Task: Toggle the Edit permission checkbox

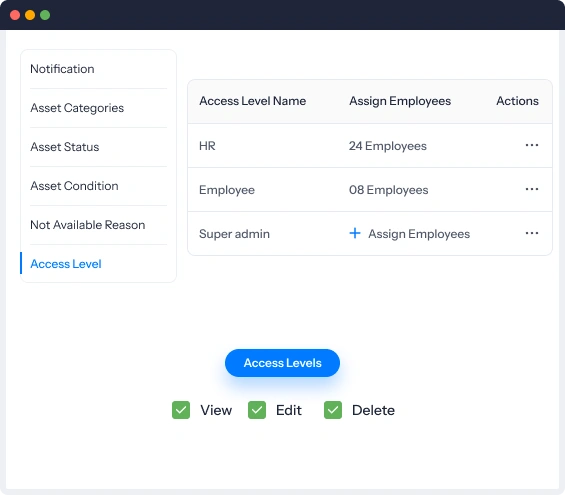Action: 257,410
